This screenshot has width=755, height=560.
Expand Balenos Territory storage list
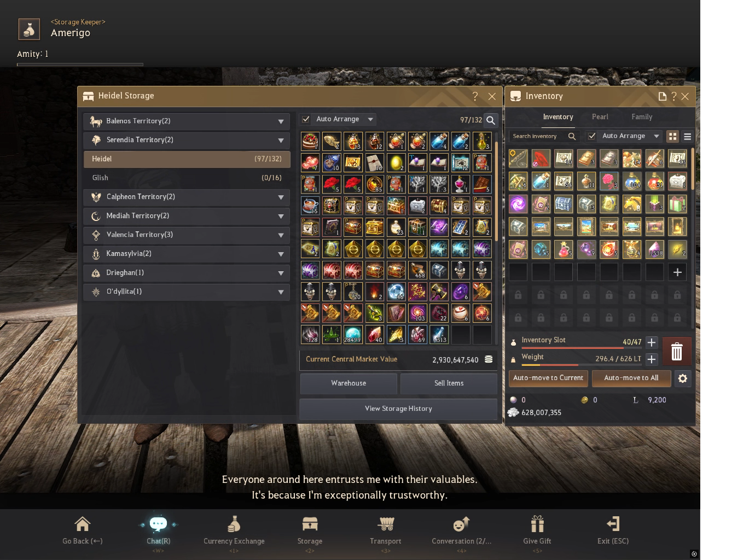tap(187, 121)
